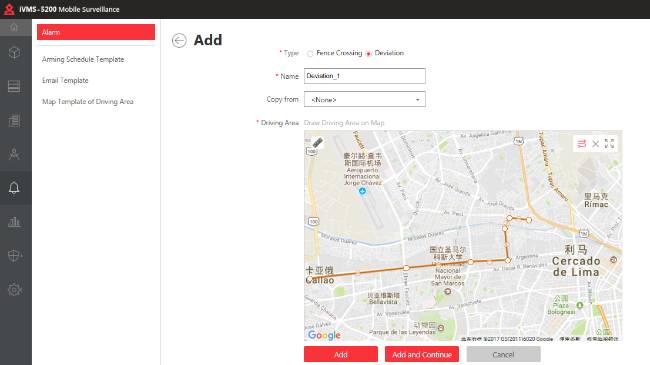
Task: Select the alarm bell icon in the sidebar
Action: point(14,188)
